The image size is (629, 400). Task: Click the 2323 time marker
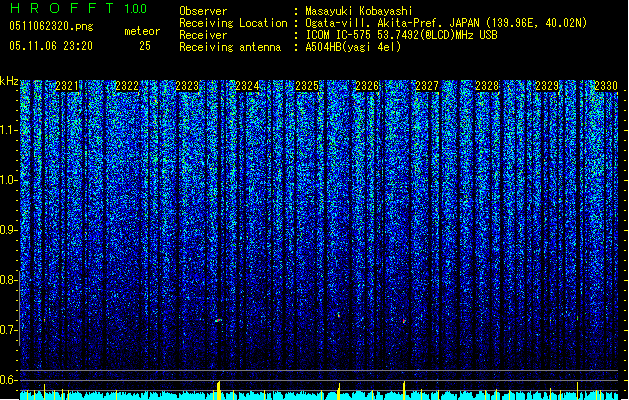click(187, 86)
